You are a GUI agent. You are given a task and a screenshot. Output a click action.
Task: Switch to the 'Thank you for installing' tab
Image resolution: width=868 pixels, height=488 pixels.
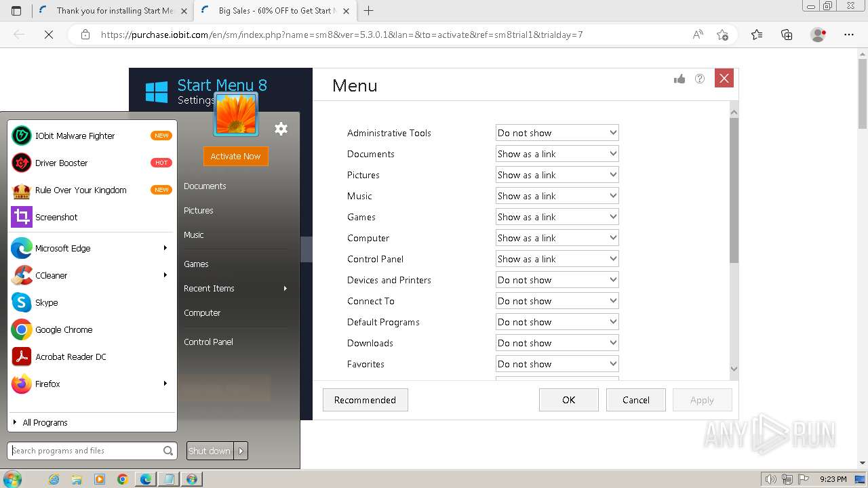point(113,10)
